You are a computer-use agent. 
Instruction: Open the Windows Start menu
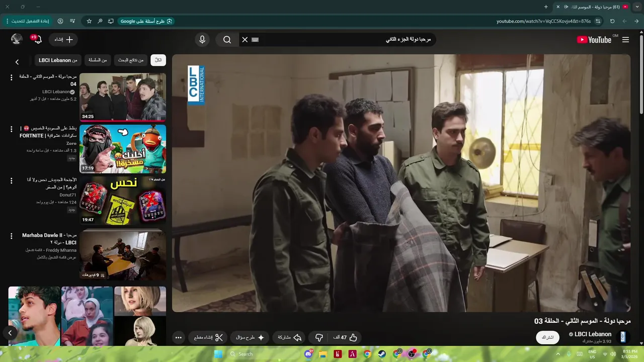click(218, 354)
